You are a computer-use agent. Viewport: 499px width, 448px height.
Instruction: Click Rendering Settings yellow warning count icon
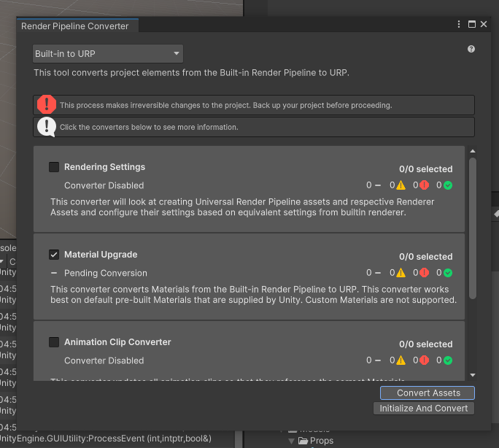pyautogui.click(x=401, y=185)
